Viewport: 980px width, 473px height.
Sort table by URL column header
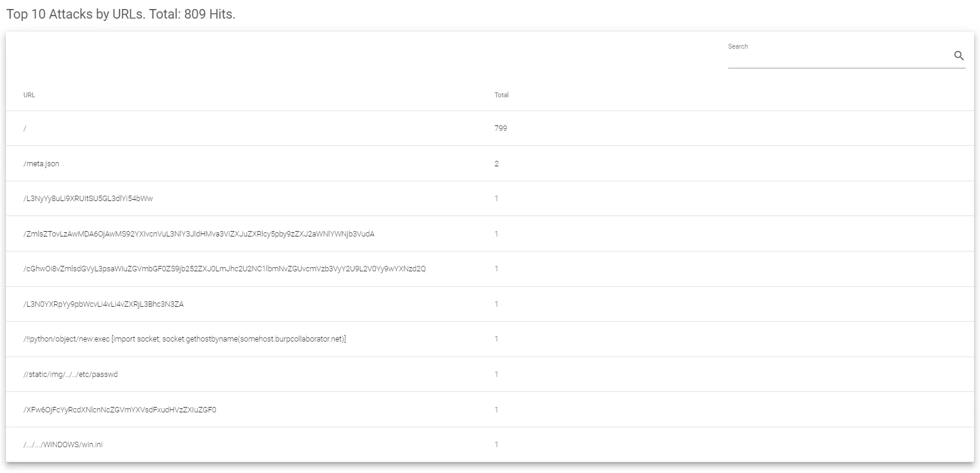[29, 95]
